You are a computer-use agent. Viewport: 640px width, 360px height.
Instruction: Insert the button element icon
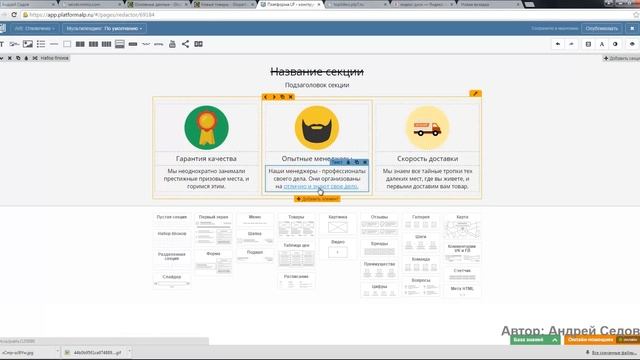click(133, 44)
